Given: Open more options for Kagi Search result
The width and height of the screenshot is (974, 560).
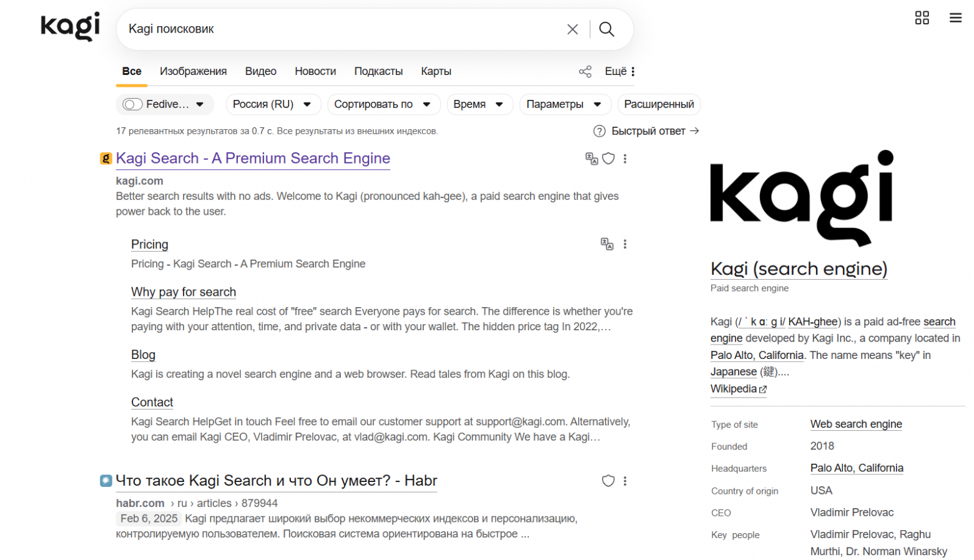Looking at the screenshot, I should coord(625,159).
